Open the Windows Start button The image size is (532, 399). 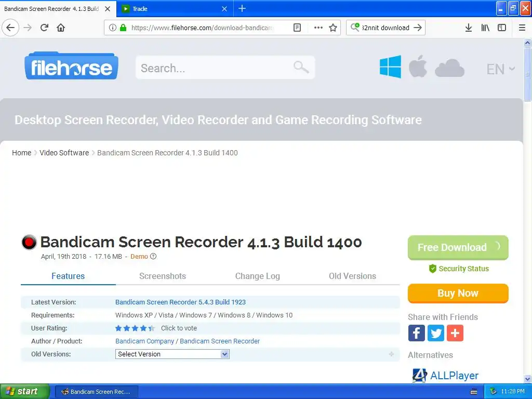[25, 391]
